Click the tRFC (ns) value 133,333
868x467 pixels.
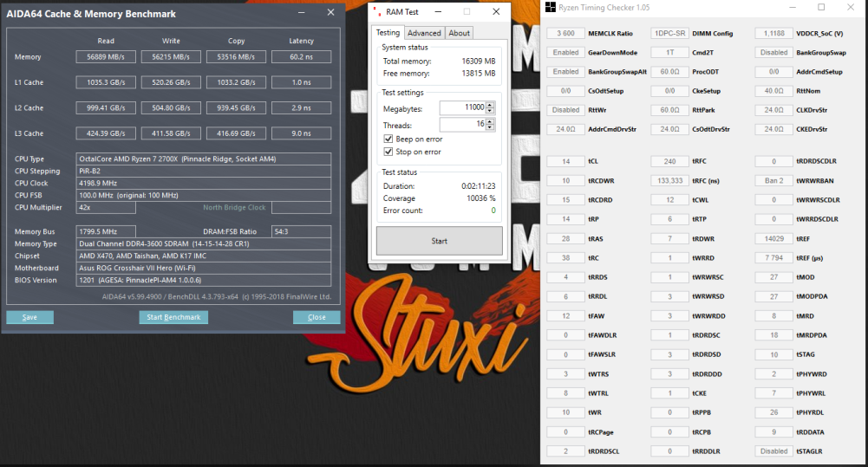[669, 181]
